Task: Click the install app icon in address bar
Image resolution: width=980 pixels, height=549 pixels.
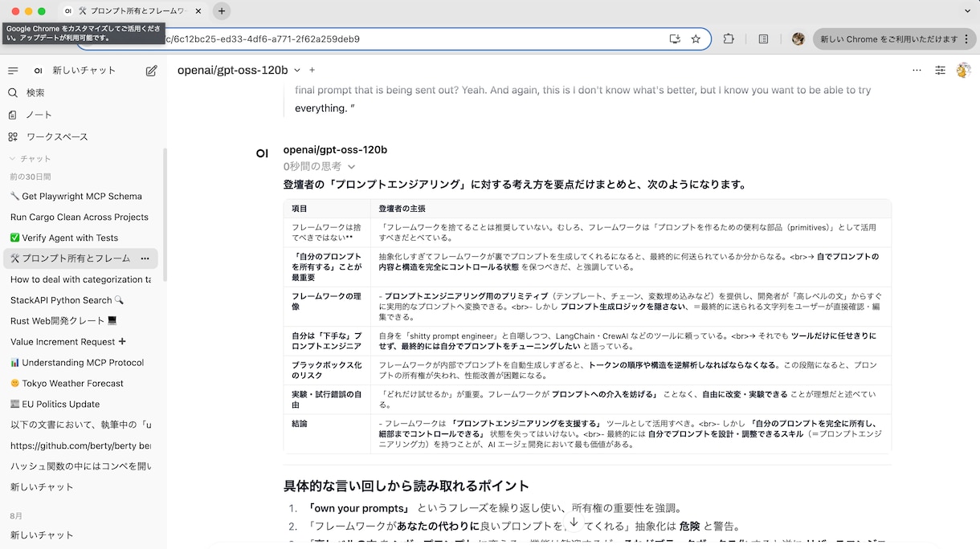Action: 675,39
